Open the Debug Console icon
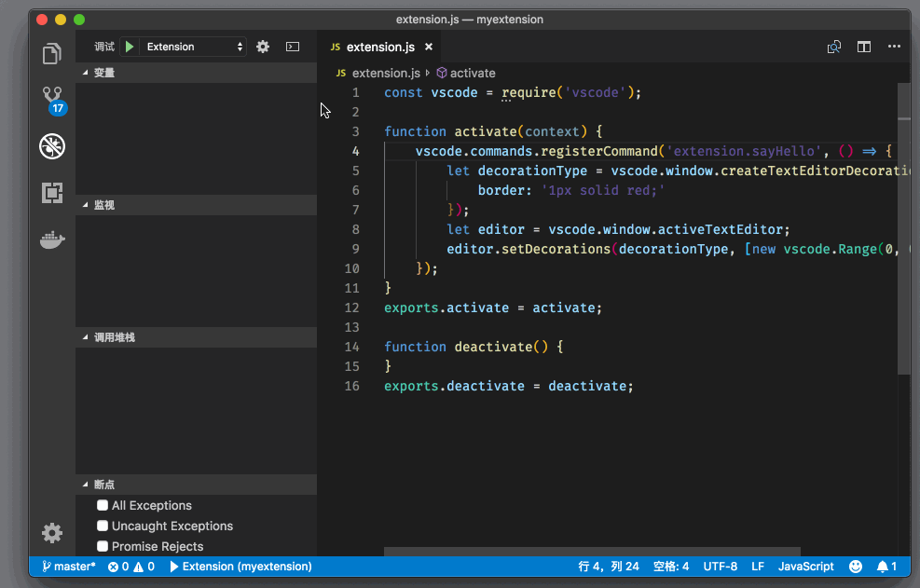Image resolution: width=920 pixels, height=588 pixels. click(293, 47)
